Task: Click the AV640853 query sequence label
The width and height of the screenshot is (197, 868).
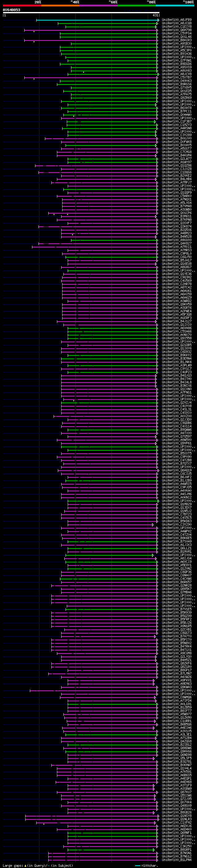Action: click(x=11, y=10)
